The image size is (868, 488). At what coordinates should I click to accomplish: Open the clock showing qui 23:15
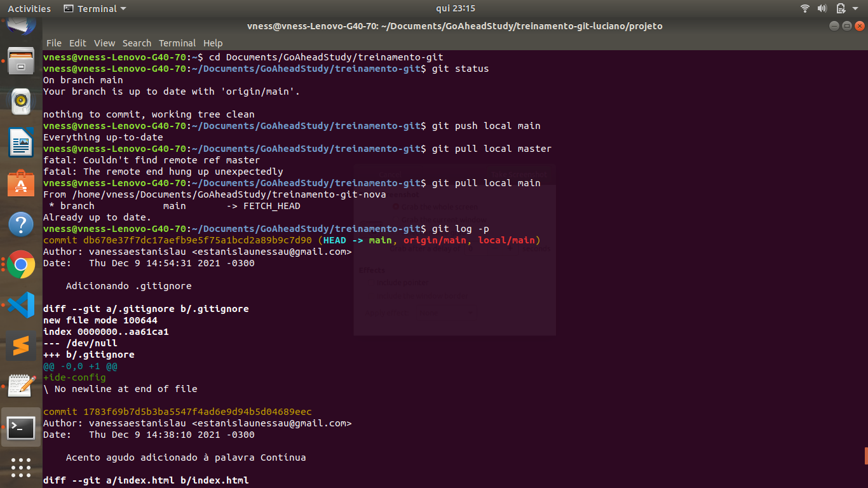point(456,8)
